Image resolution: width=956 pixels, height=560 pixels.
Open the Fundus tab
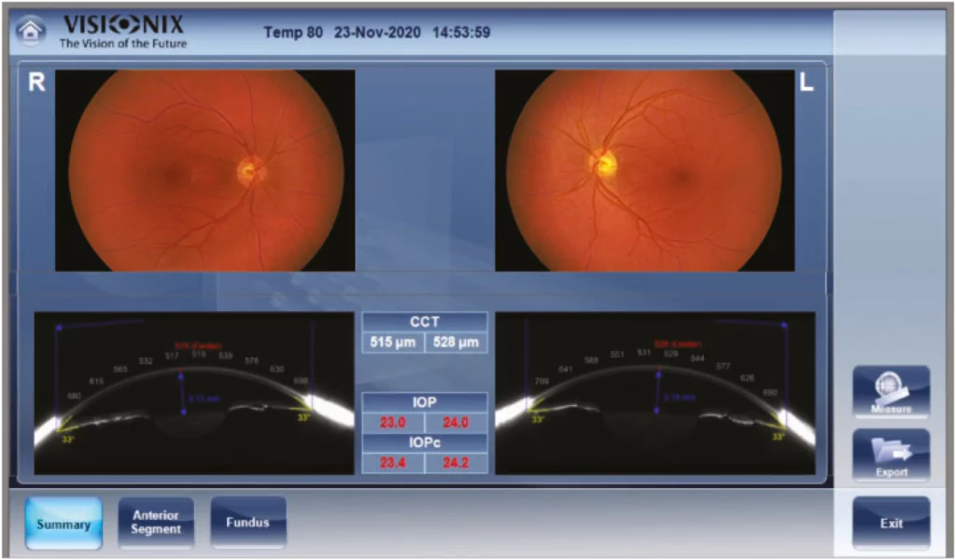coord(247,521)
